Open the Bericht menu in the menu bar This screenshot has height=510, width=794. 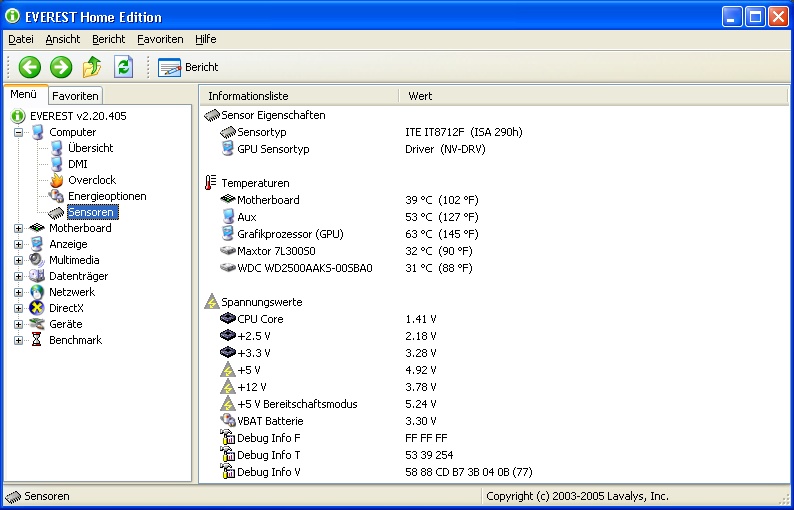108,40
